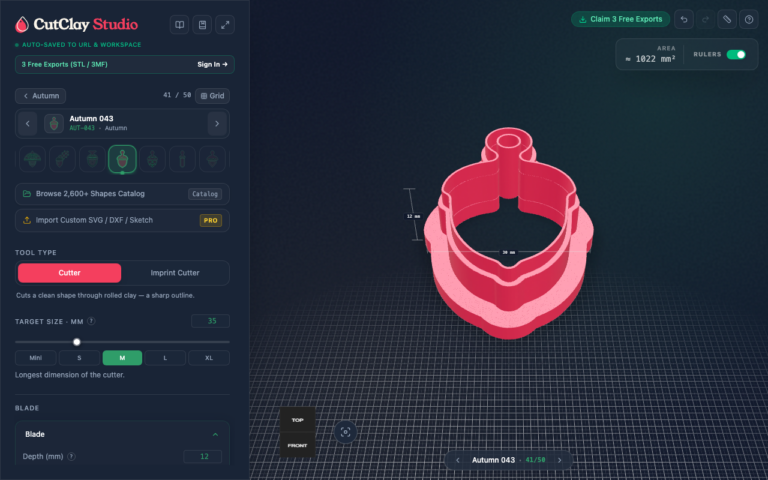Open the help question mark icon
Viewport: 768px width, 480px height.
click(748, 20)
